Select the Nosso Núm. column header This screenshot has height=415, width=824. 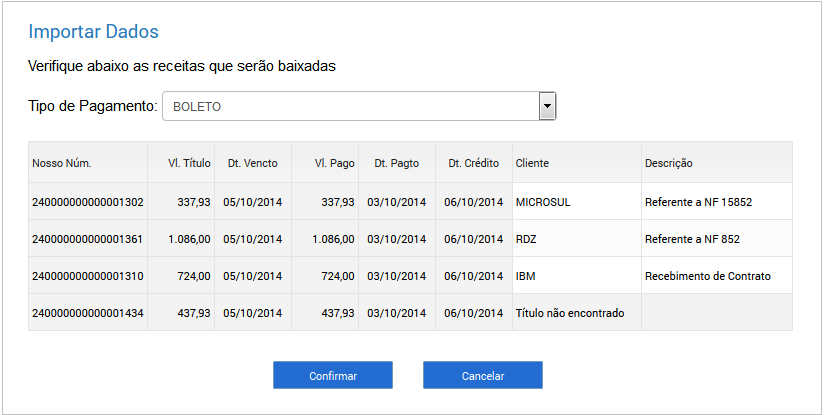click(61, 163)
